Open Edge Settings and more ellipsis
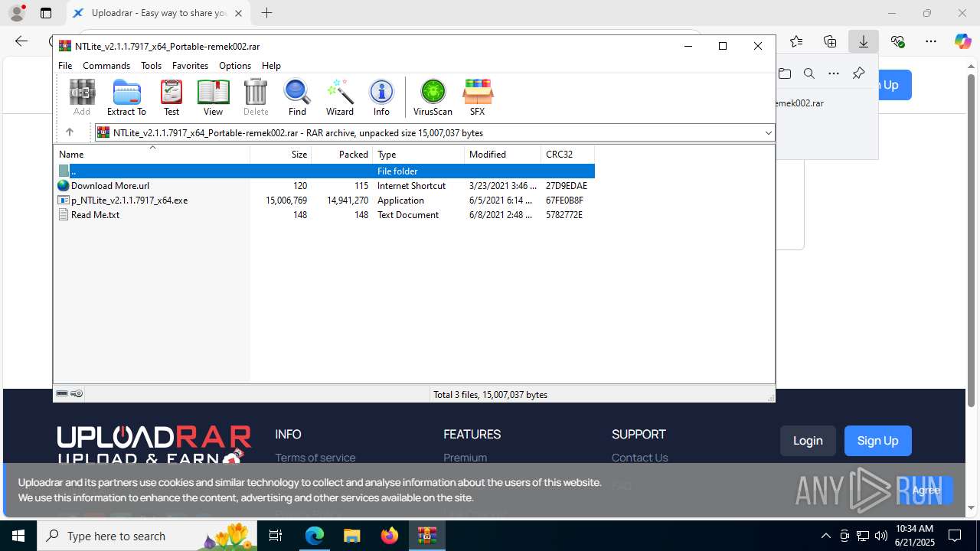The height and width of the screenshot is (551, 980). point(930,41)
